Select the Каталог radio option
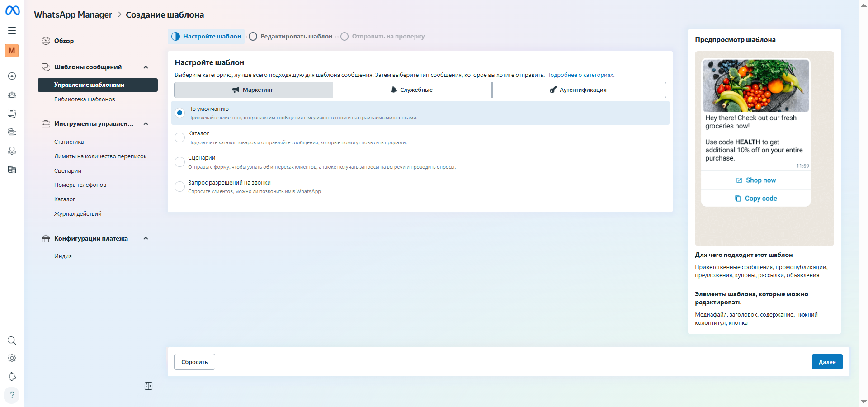Viewport: 868px width, 407px height. point(179,137)
